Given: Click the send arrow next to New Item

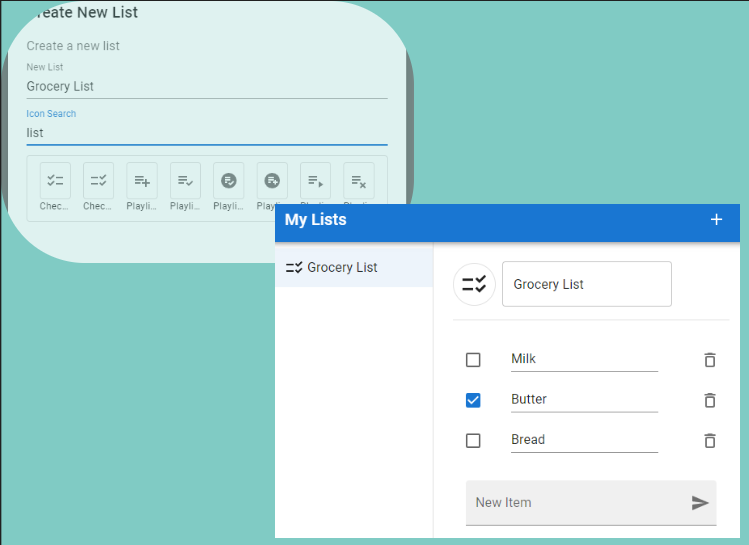Looking at the screenshot, I should [x=700, y=503].
